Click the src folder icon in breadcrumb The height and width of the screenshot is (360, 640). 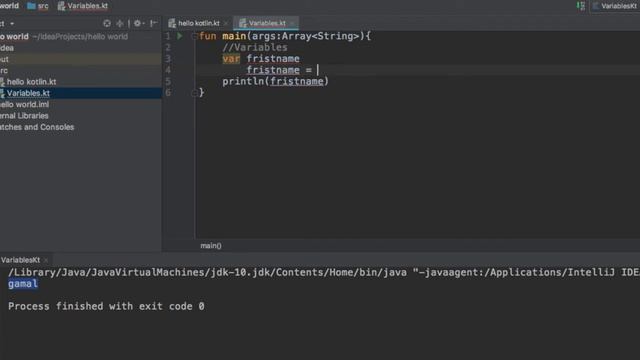31,6
